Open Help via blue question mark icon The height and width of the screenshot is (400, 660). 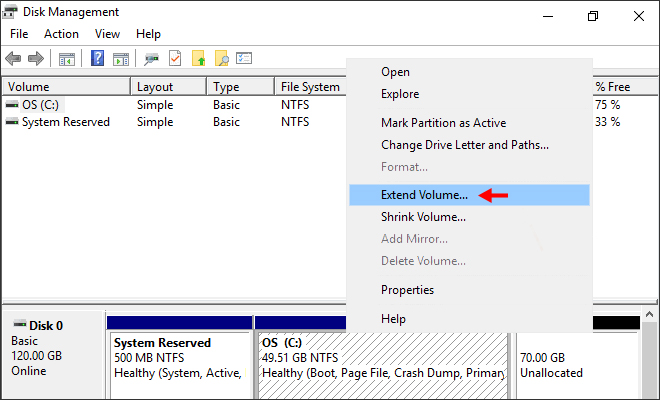pos(99,58)
